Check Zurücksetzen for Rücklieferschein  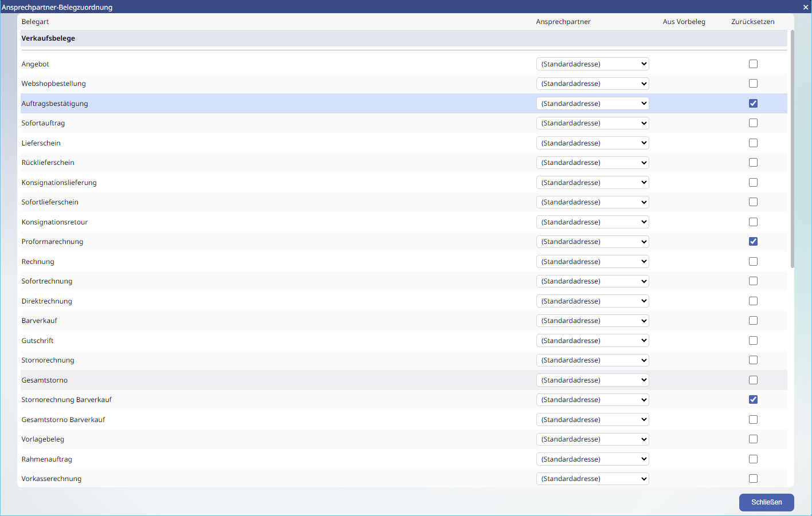(753, 163)
